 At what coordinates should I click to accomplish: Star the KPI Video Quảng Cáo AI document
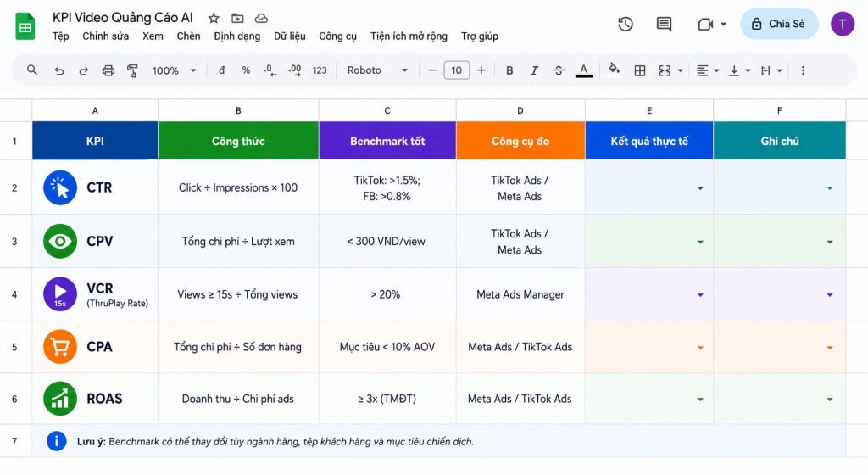[x=214, y=19]
